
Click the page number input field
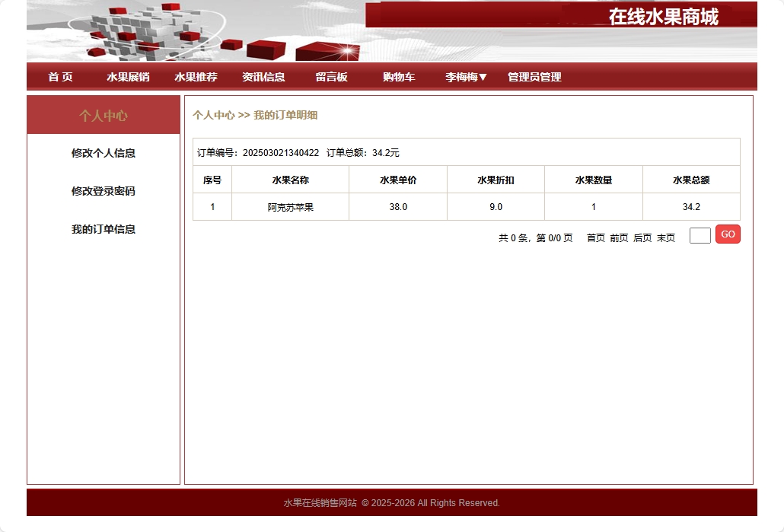[699, 235]
